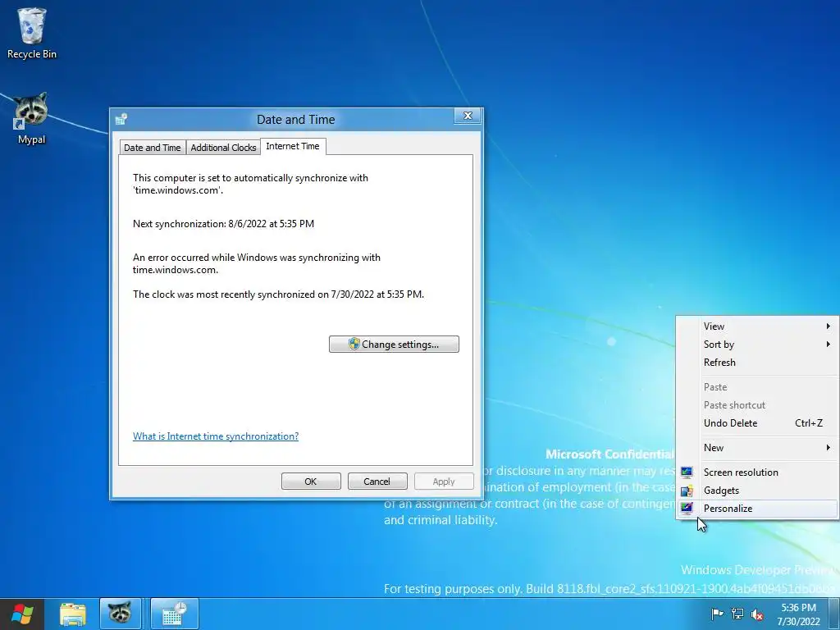
Task: Close the Date and Time dialog
Action: pos(467,116)
